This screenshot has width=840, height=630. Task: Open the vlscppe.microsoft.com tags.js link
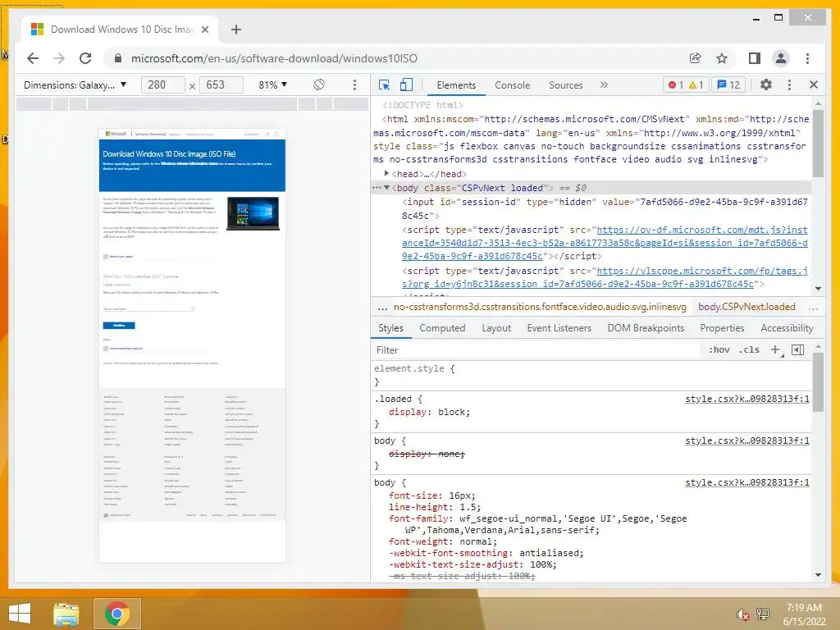[x=605, y=277]
